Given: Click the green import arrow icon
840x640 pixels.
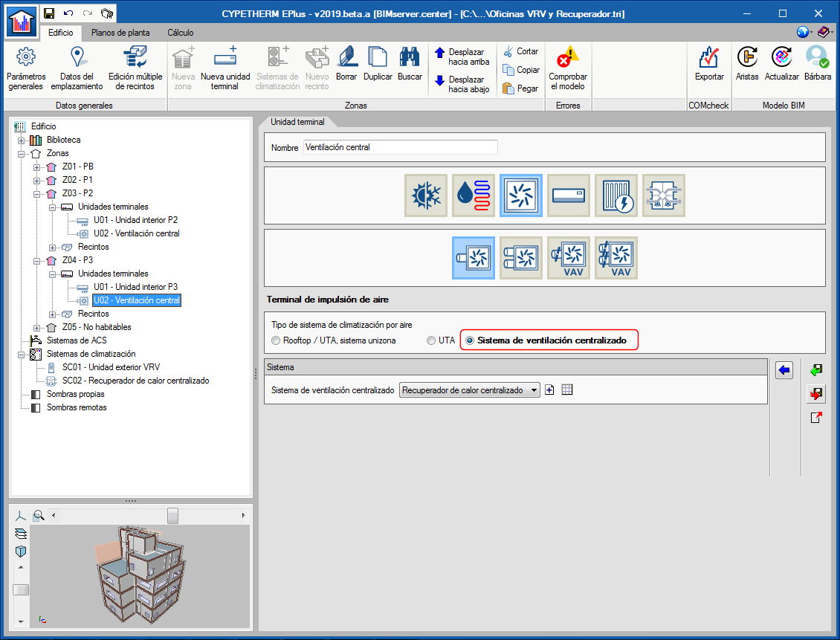Looking at the screenshot, I should (816, 370).
